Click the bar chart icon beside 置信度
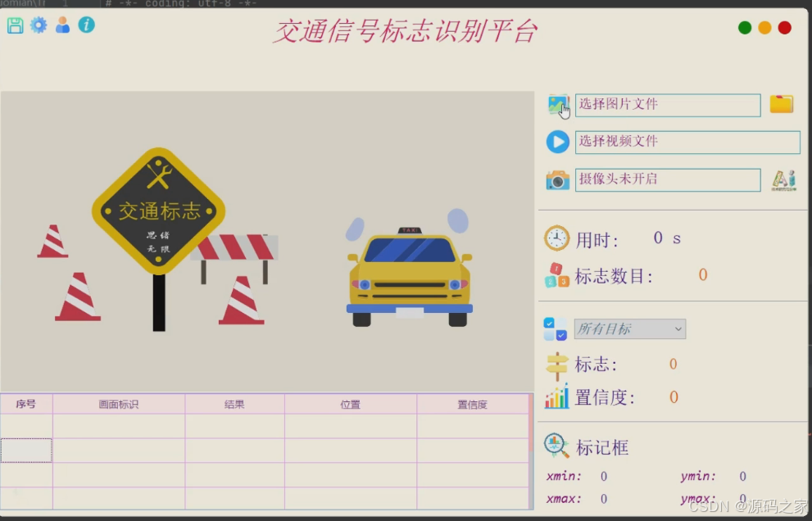 click(556, 396)
